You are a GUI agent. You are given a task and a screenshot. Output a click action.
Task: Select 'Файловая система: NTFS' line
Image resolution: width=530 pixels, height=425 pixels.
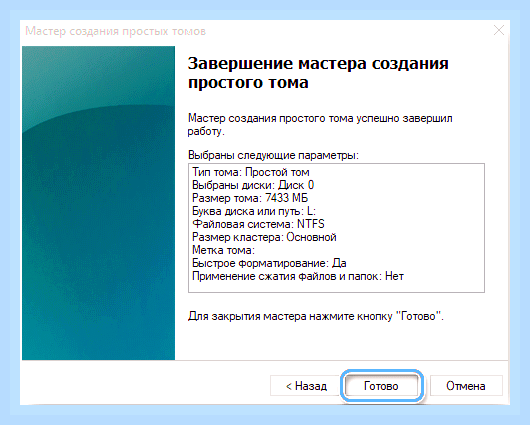coord(258,224)
